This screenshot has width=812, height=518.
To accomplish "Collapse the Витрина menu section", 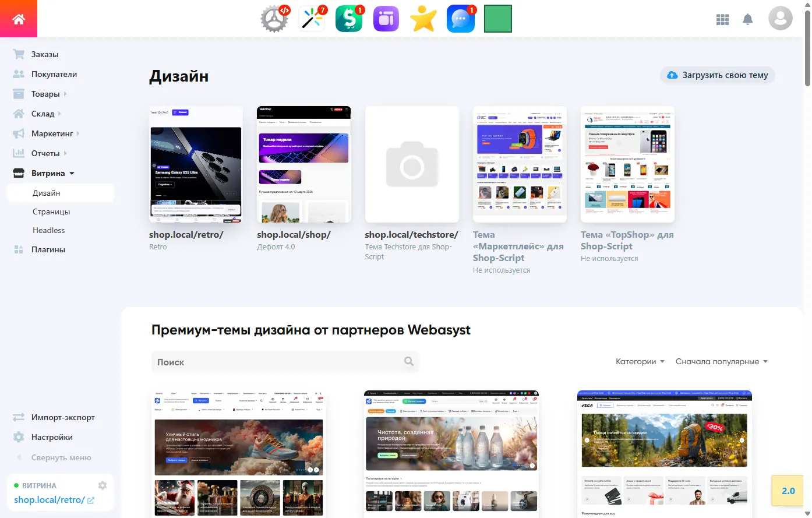I will pos(72,172).
